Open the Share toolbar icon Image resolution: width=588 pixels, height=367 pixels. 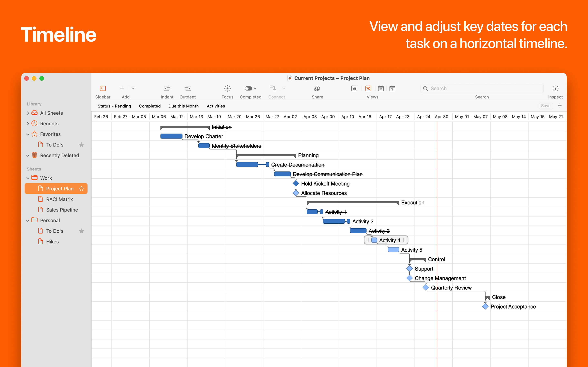click(317, 89)
